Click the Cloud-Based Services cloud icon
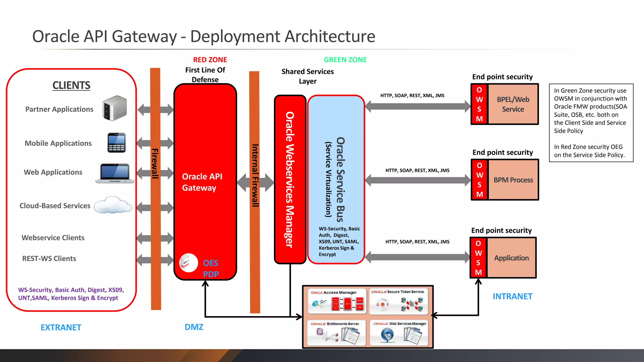This screenshot has width=644, height=362. (113, 205)
